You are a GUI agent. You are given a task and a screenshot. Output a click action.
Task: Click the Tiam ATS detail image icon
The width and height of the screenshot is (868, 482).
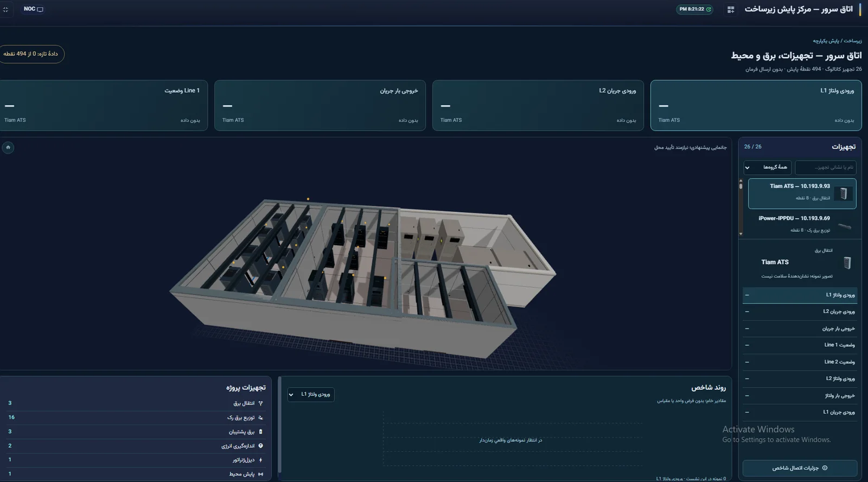[x=847, y=263]
